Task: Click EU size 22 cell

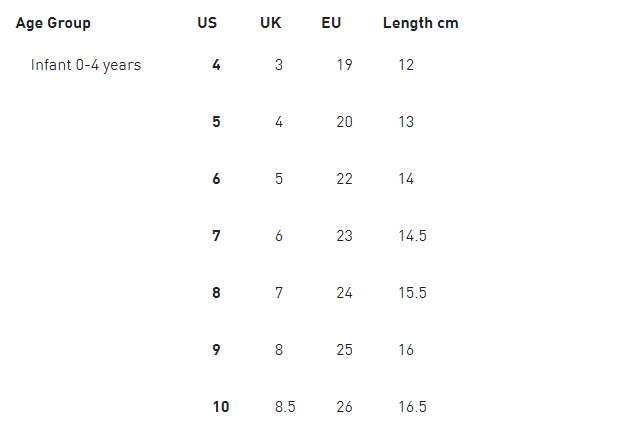Action: pyautogui.click(x=344, y=179)
